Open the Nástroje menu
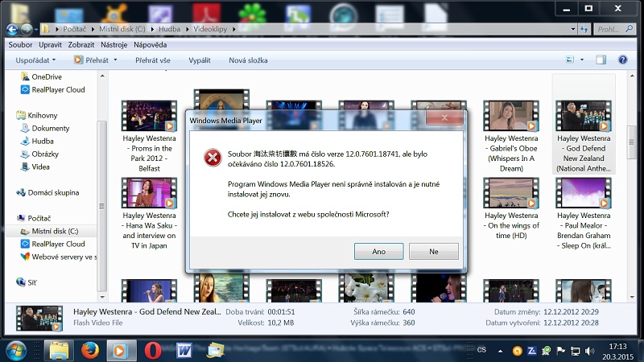Screen dimensions: 644x362 [114, 45]
